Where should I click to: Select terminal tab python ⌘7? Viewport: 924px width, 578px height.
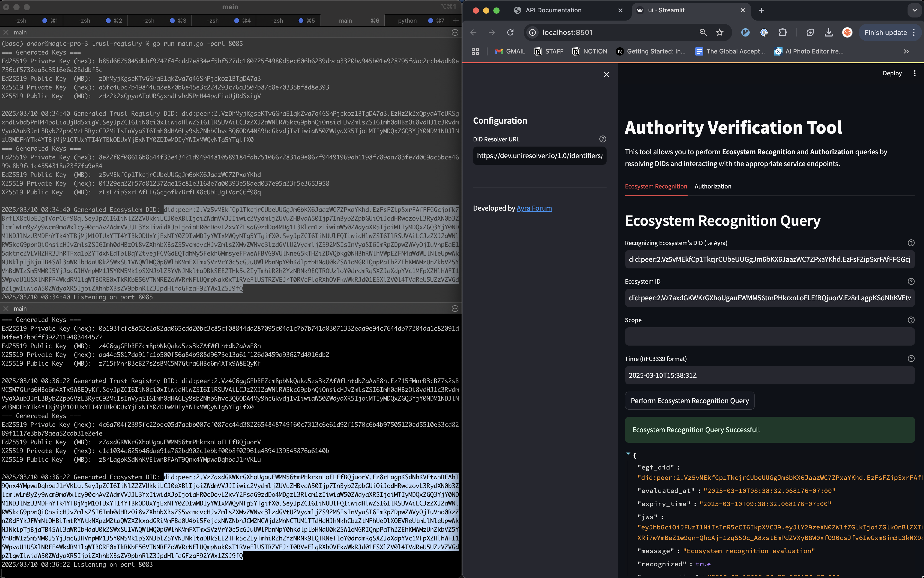(417, 21)
